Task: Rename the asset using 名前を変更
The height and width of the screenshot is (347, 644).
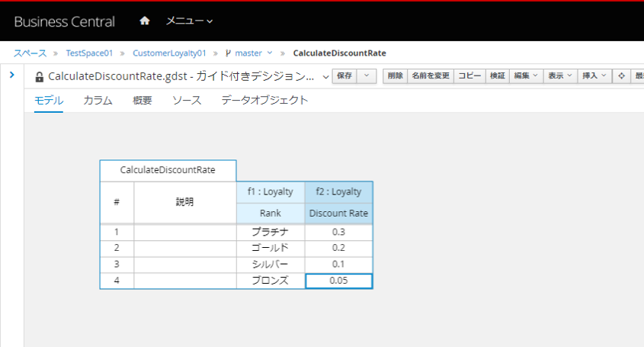Action: (431, 76)
